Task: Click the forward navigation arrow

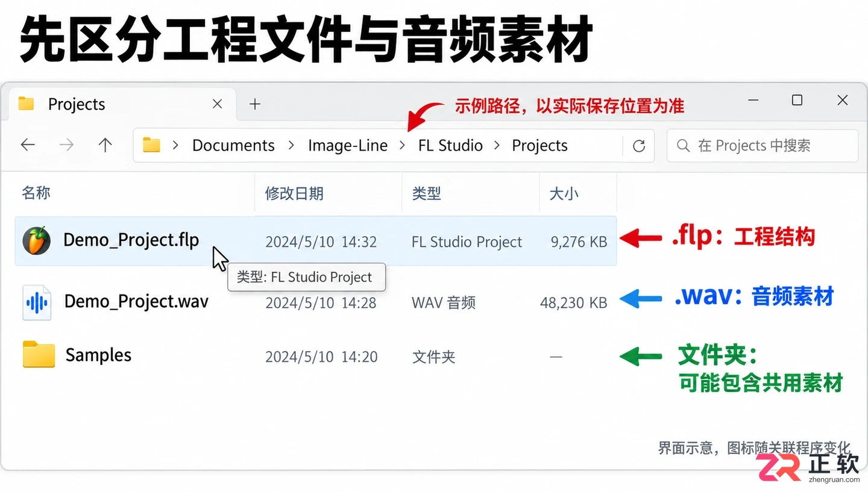Action: coord(66,145)
